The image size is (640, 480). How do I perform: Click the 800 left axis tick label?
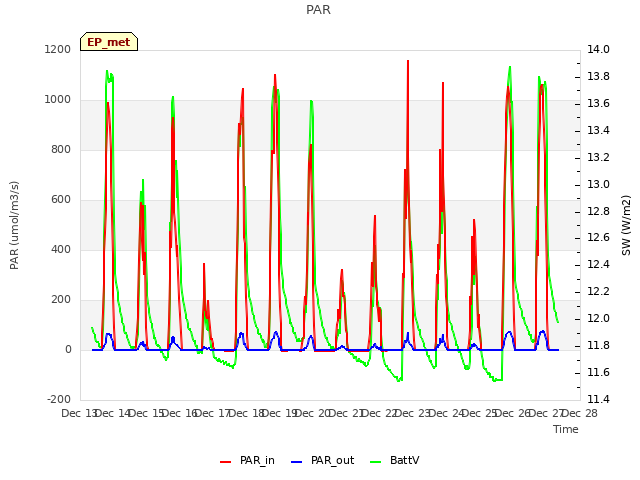coord(61,149)
